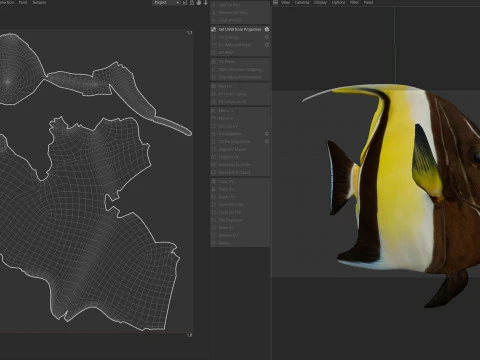This screenshot has width=480, height=360.
Task: Open options gear on the fifth row of the Mirror command group
Action: 267,141
